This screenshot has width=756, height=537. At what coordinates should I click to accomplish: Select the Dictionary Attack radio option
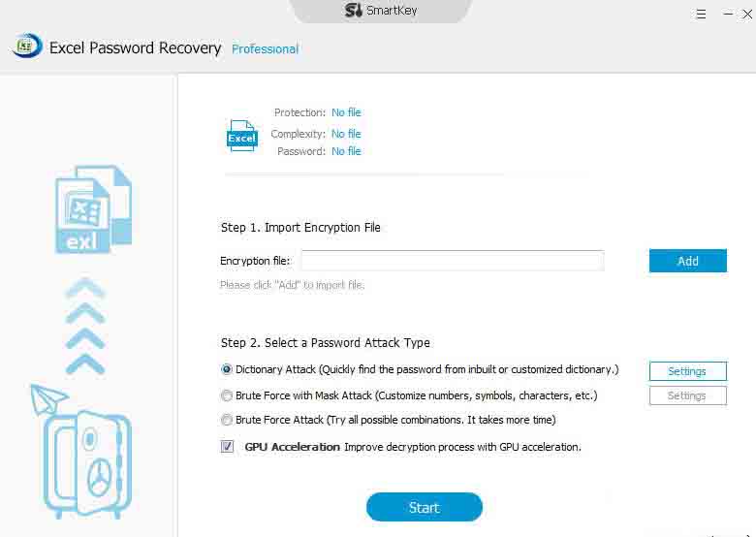227,369
